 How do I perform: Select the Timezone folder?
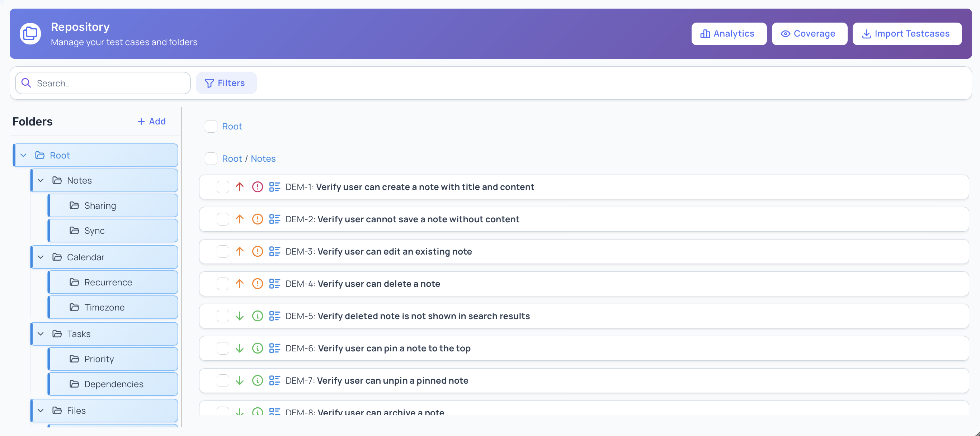(104, 307)
